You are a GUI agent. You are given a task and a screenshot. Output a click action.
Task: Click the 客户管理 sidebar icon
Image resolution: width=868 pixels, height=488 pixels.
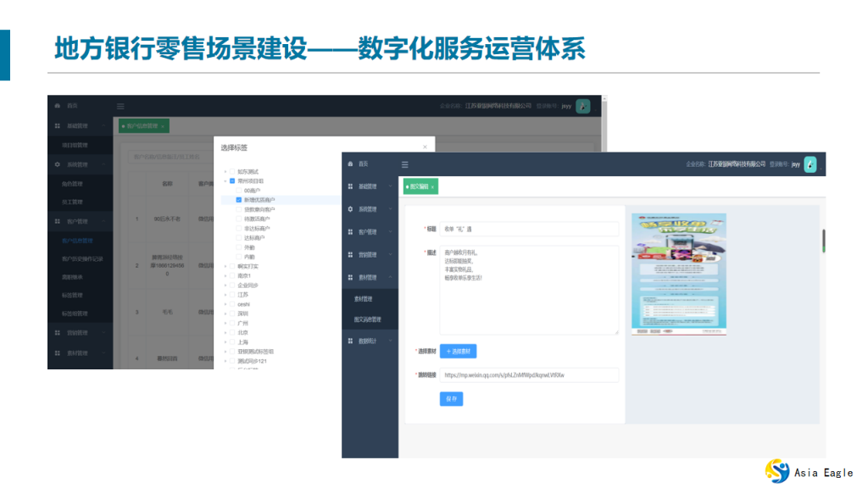point(349,230)
